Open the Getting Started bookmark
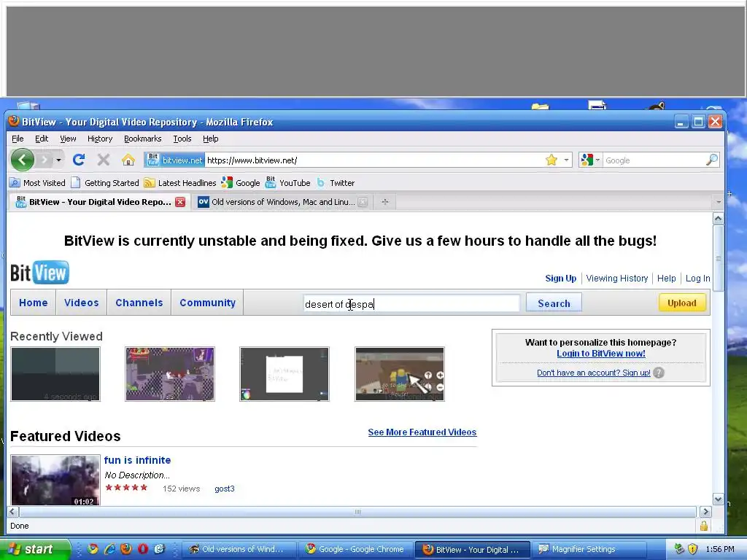747x560 pixels. 105,183
